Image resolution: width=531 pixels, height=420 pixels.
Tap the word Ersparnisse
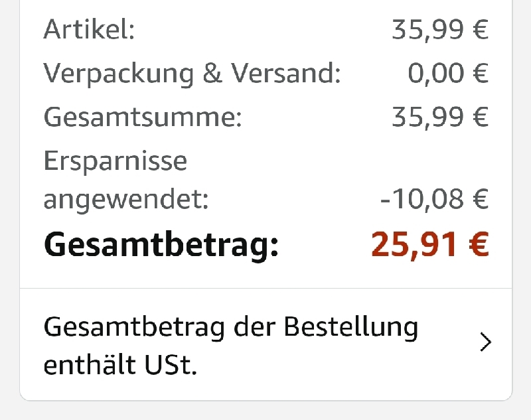tap(115, 161)
